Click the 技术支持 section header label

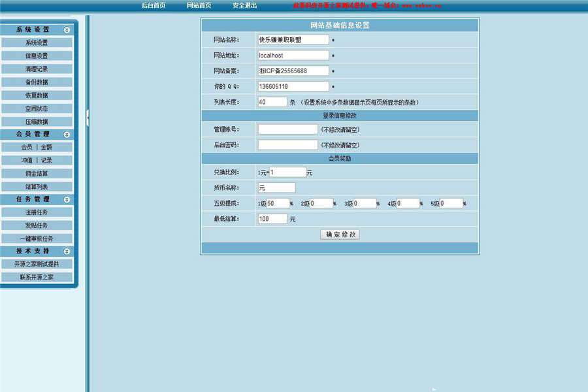(33, 251)
